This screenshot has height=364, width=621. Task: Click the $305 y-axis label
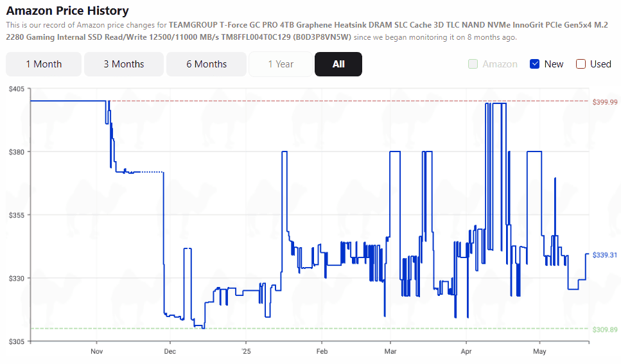click(17, 342)
